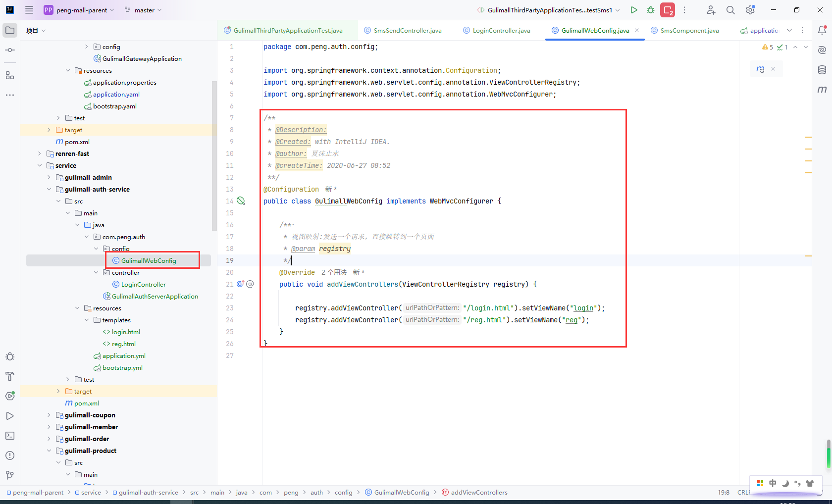Image resolution: width=832 pixels, height=504 pixels.
Task: Click 2 个用法 usages hint
Action: (x=334, y=272)
